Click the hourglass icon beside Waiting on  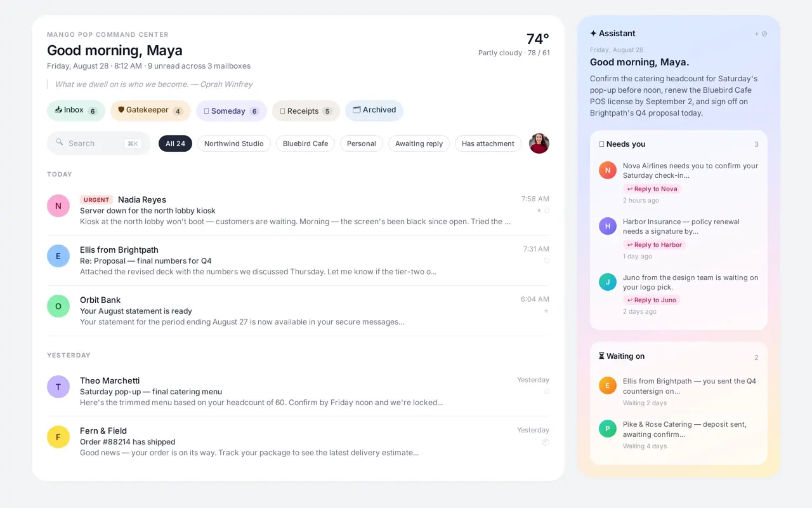[601, 356]
